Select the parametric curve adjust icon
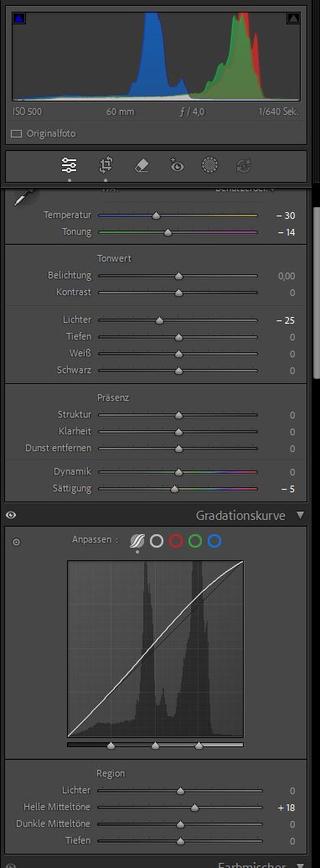Image resolution: width=320 pixels, height=868 pixels. point(137,541)
